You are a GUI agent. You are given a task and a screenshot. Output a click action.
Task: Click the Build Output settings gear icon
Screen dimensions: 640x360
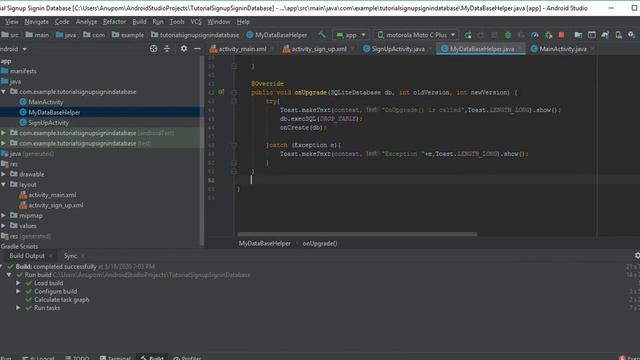[x=637, y=256]
